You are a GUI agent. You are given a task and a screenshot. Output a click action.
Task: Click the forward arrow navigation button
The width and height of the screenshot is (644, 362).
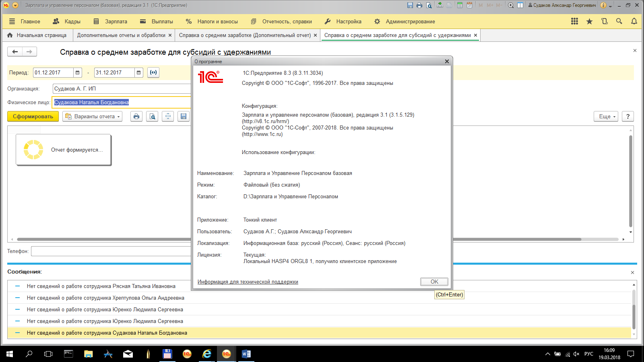[x=29, y=51]
